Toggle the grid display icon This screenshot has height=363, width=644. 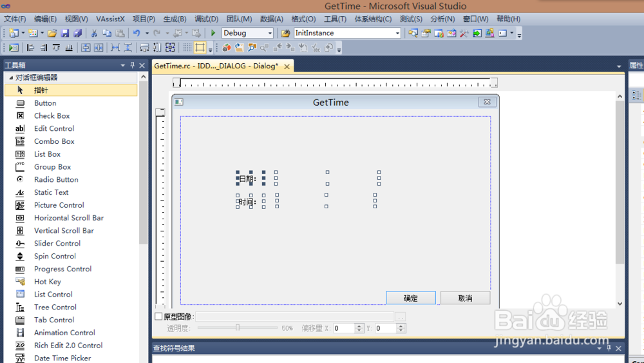coord(187,48)
